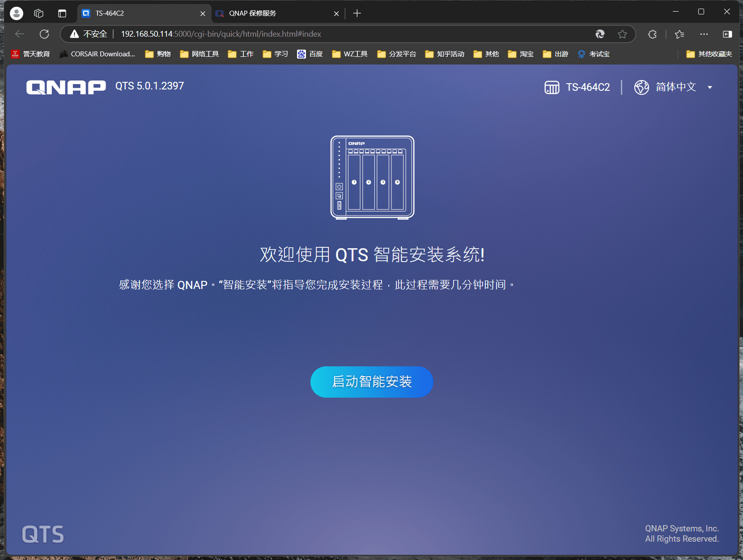Start the QTS smart installation button
The height and width of the screenshot is (560, 743).
[372, 382]
